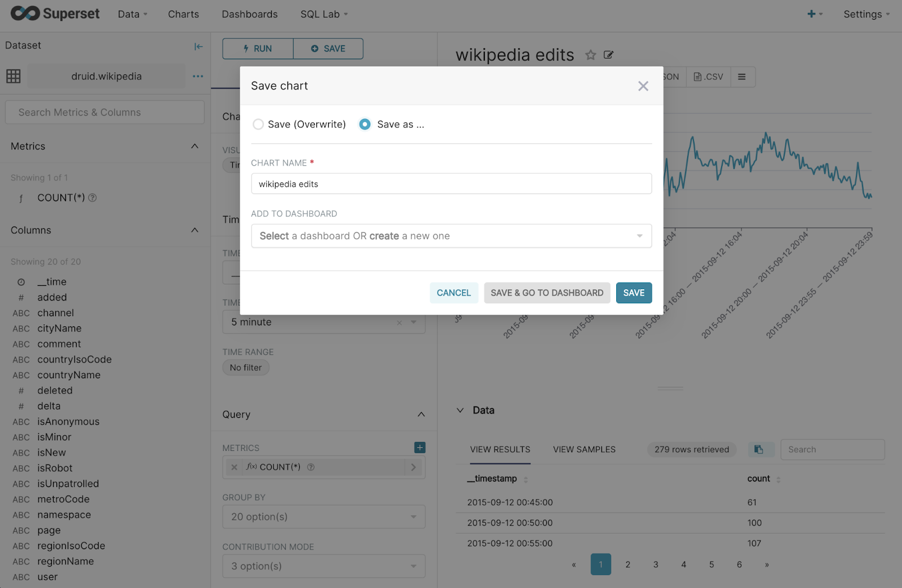
Task: Open the Add to Dashboard dropdown
Action: [x=451, y=236]
